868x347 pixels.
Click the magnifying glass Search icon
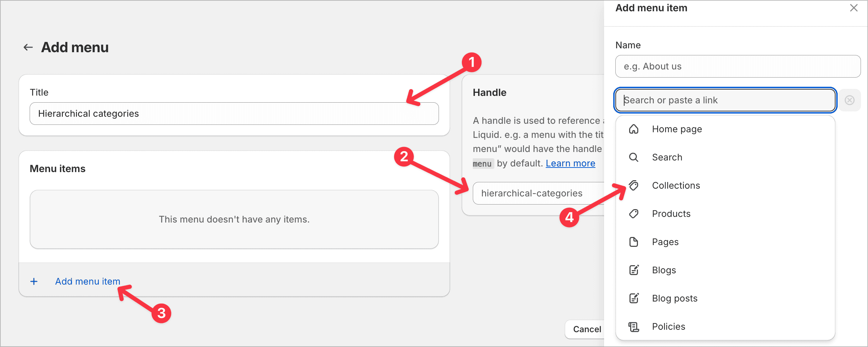tap(634, 157)
